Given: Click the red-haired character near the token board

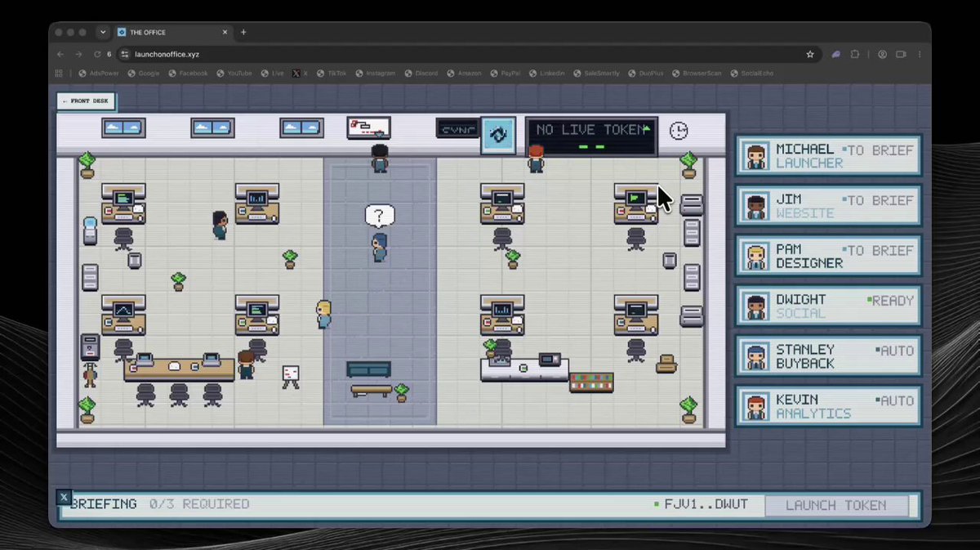Looking at the screenshot, I should (x=536, y=159).
